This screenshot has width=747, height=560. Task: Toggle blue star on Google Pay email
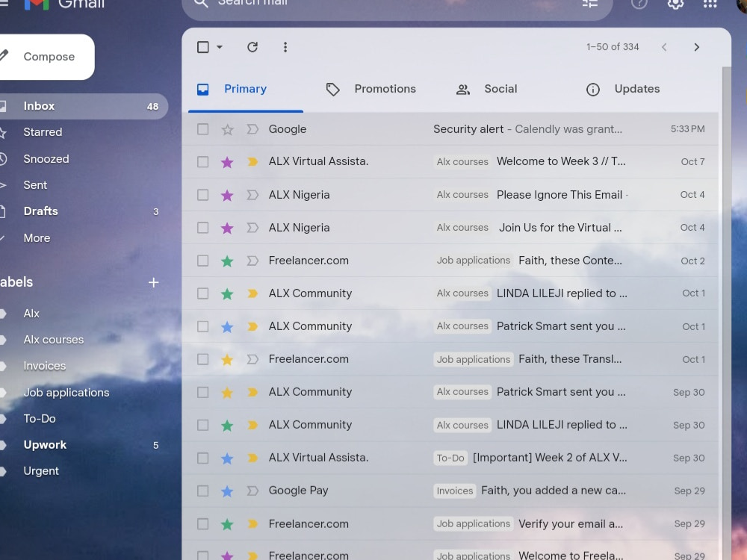pyautogui.click(x=227, y=491)
